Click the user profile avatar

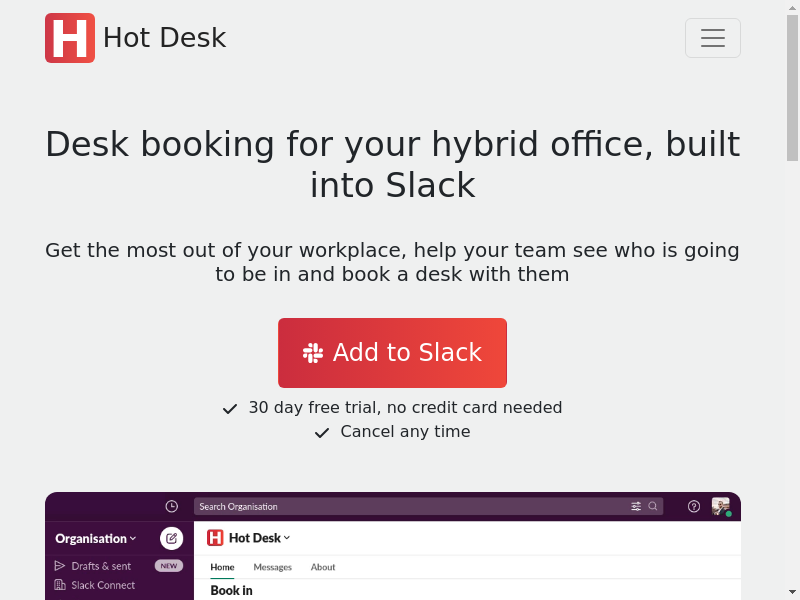click(721, 507)
